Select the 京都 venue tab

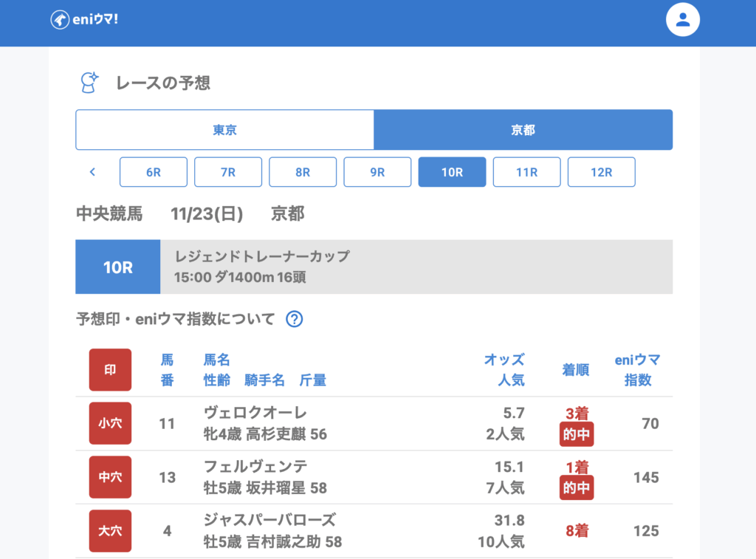(523, 130)
